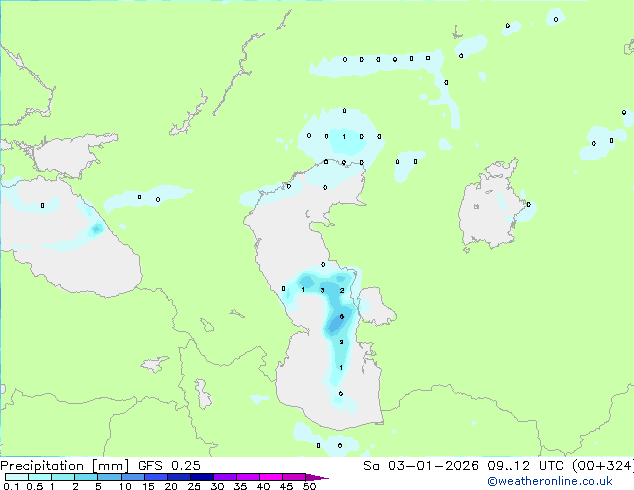
Task: Click the '0.1' legend scale label
Action: point(11,486)
